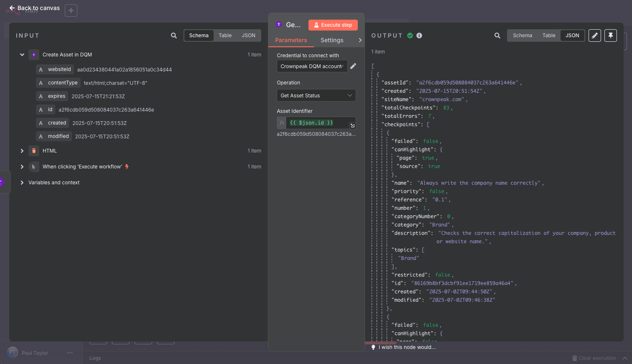Select the websiteId field pill
This screenshot has width=632, height=364.
click(55, 69)
